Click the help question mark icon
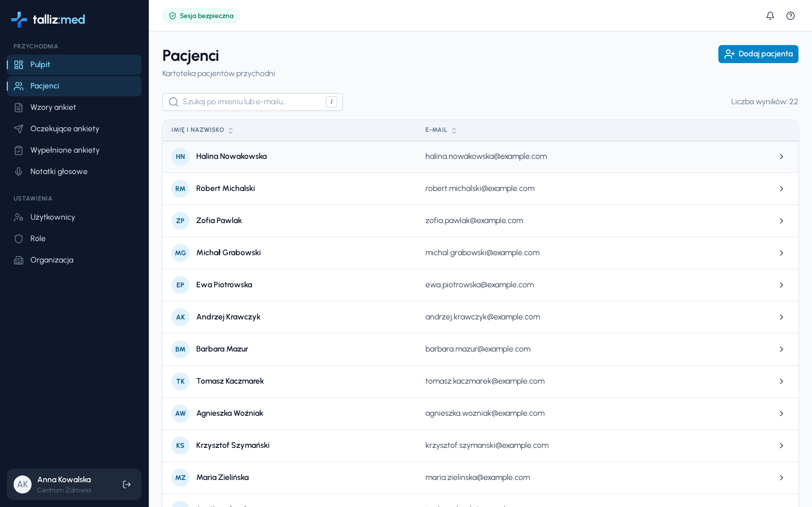This screenshot has width=812, height=507. [x=790, y=16]
